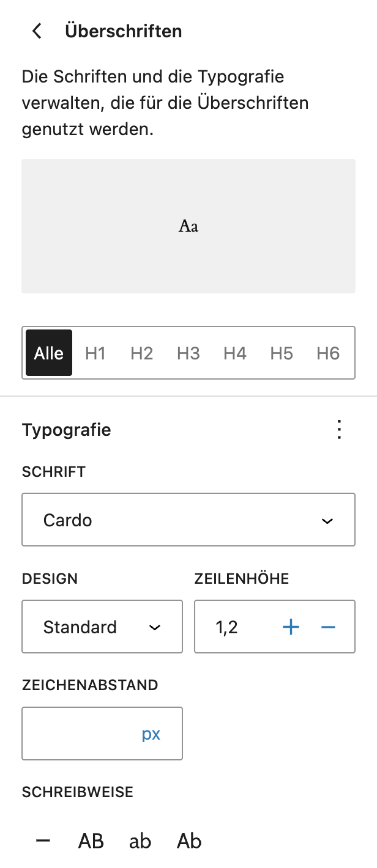Select the Alle heading level toggle
The height and width of the screenshot is (868, 377).
[x=49, y=353]
